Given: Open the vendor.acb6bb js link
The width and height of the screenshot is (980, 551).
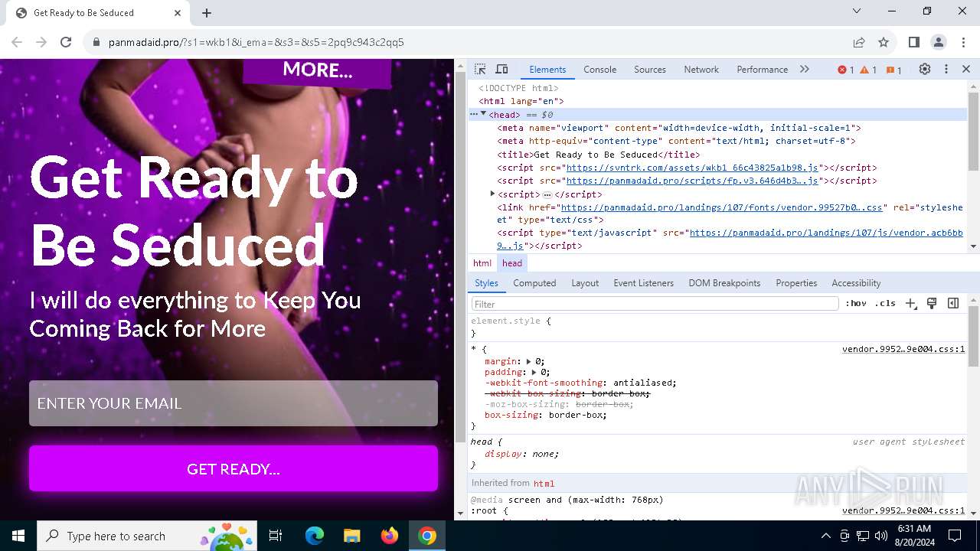Looking at the screenshot, I should 826,233.
